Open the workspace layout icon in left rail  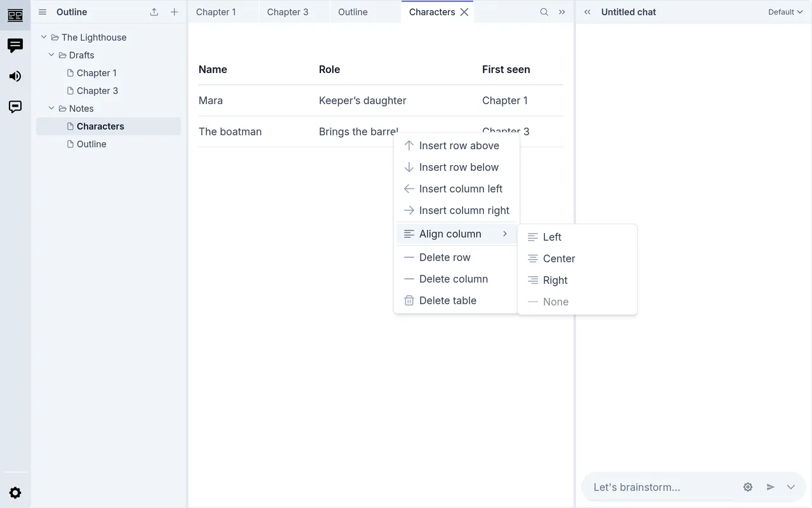click(15, 15)
